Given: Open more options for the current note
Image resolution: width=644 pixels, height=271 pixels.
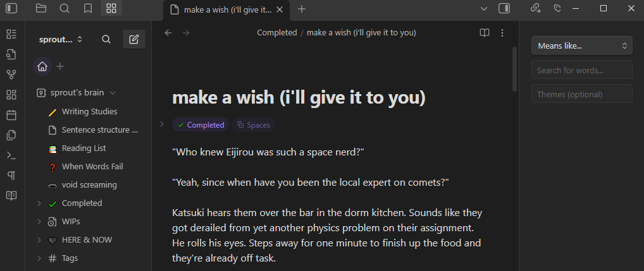Looking at the screenshot, I should coord(502,33).
